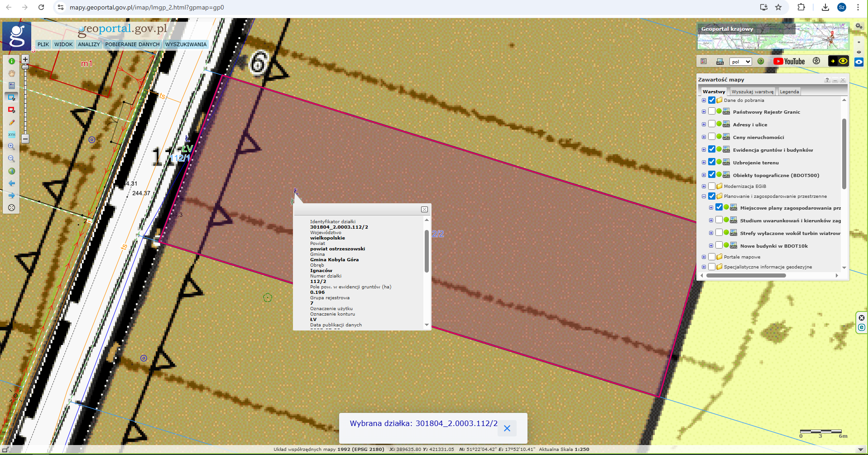The height and width of the screenshot is (455, 868).
Task: Open the WMS services icon
Action: point(720,62)
